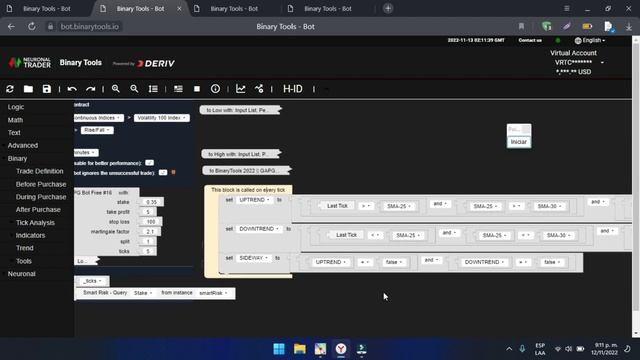Reload the browser page
This screenshot has height=360, width=640.
click(x=31, y=27)
